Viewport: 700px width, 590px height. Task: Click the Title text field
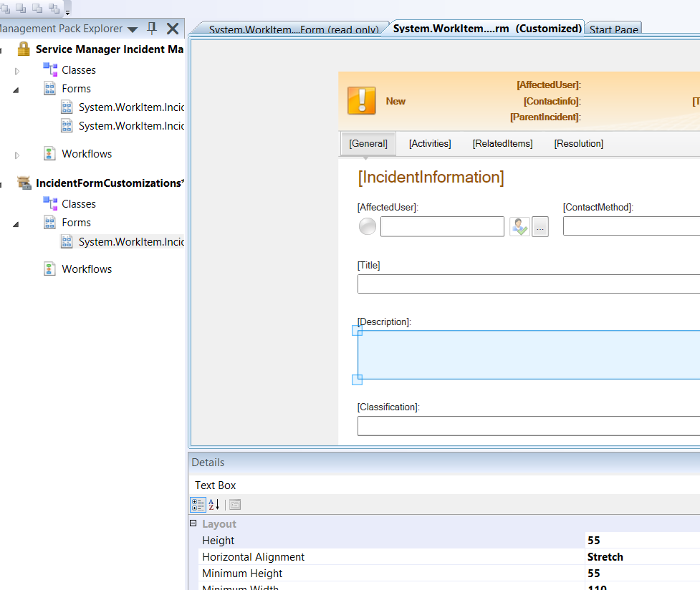pos(529,284)
